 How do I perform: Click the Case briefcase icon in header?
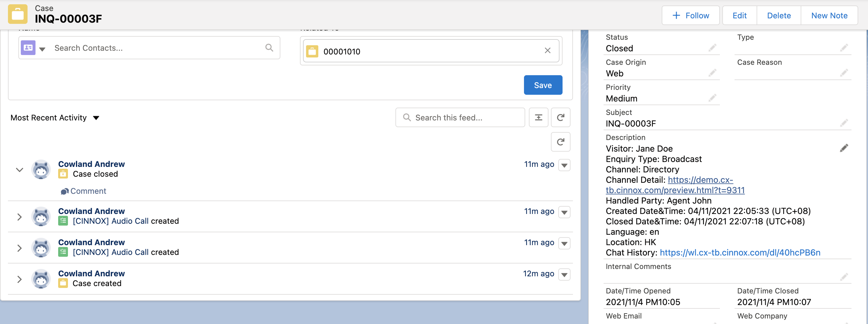[x=18, y=14]
